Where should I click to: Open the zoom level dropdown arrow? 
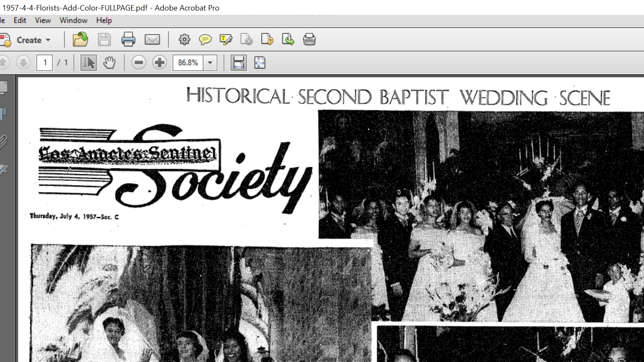[210, 63]
